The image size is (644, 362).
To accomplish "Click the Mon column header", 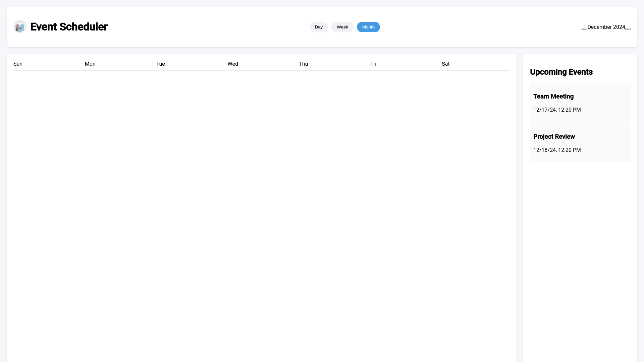I will coord(90,64).
